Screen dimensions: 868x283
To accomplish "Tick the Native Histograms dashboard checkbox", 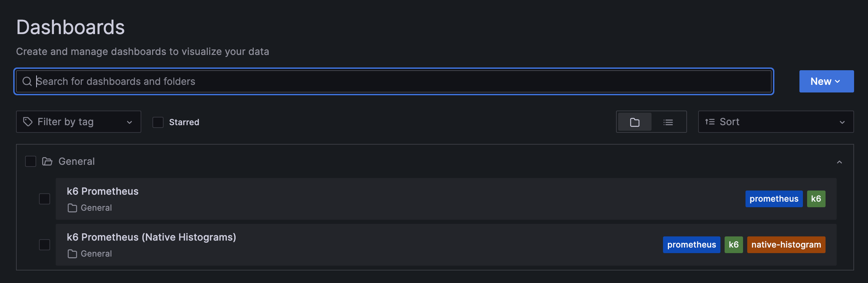I will pyautogui.click(x=45, y=245).
